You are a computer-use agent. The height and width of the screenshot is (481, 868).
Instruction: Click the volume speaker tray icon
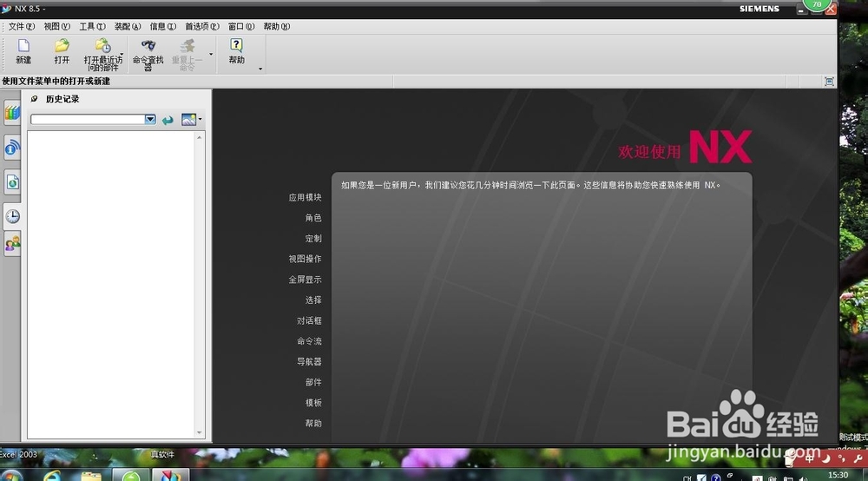click(803, 478)
